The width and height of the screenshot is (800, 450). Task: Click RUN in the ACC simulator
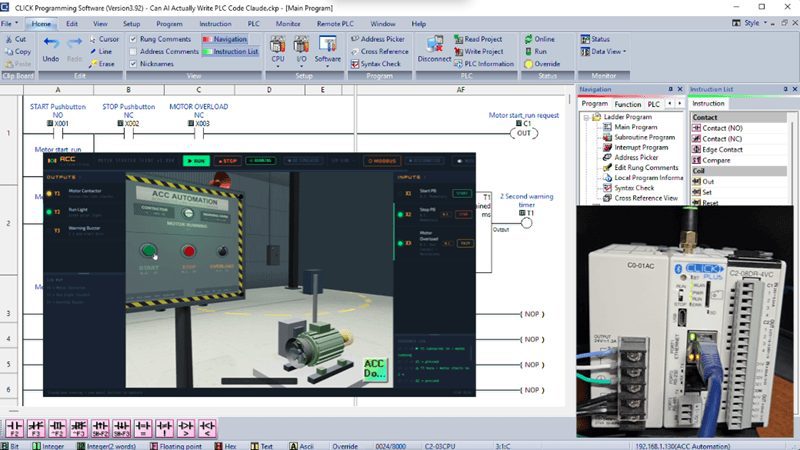(196, 161)
